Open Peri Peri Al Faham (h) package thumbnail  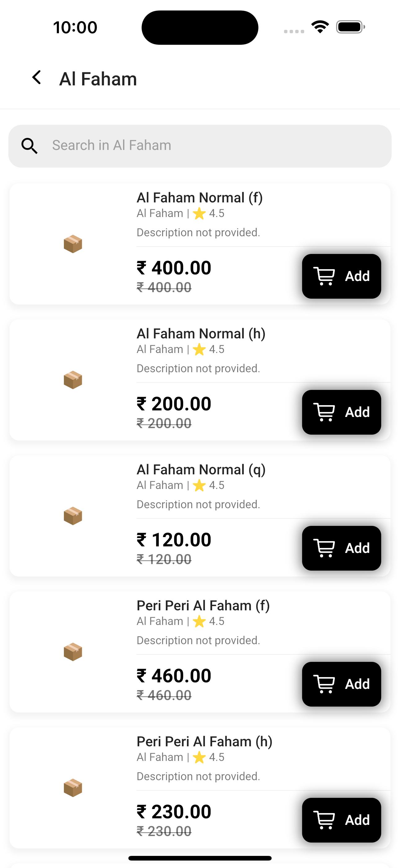pos(73,788)
